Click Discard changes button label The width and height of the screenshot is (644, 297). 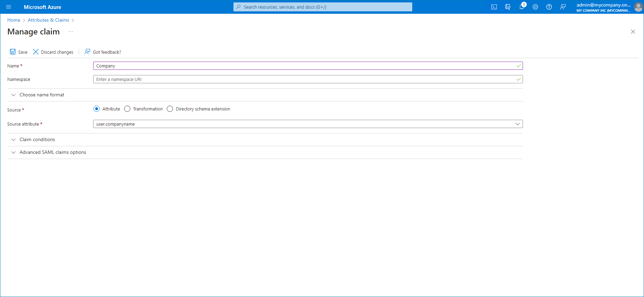pyautogui.click(x=57, y=52)
